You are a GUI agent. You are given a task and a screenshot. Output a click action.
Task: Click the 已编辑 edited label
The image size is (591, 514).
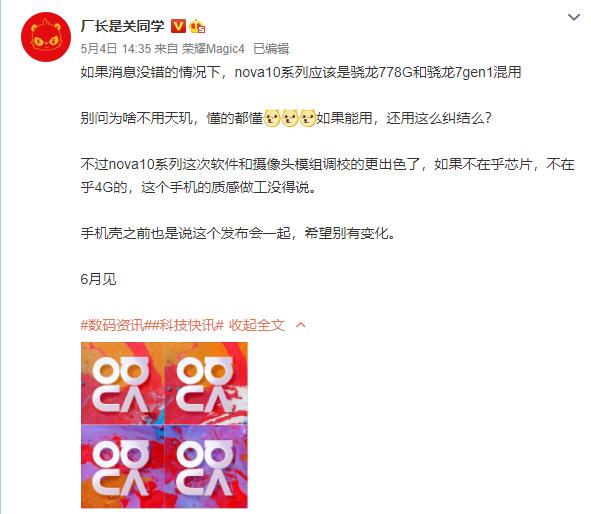(x=271, y=49)
